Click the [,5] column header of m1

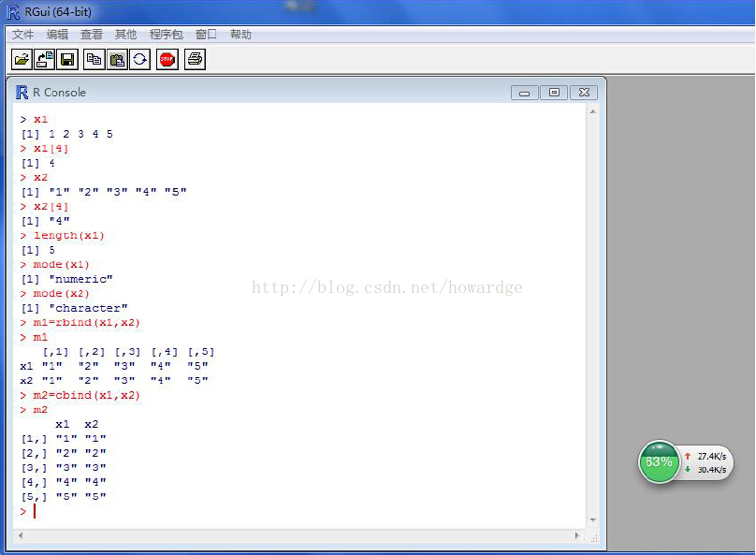point(201,352)
